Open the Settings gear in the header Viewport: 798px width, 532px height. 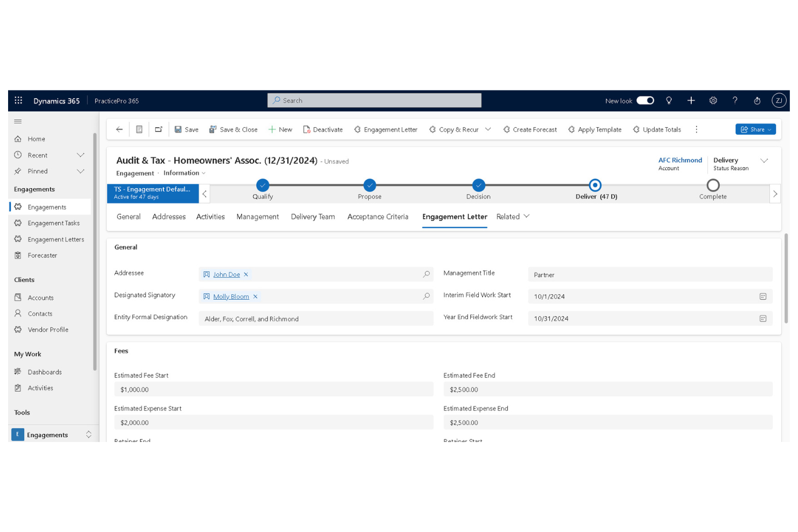tap(713, 100)
